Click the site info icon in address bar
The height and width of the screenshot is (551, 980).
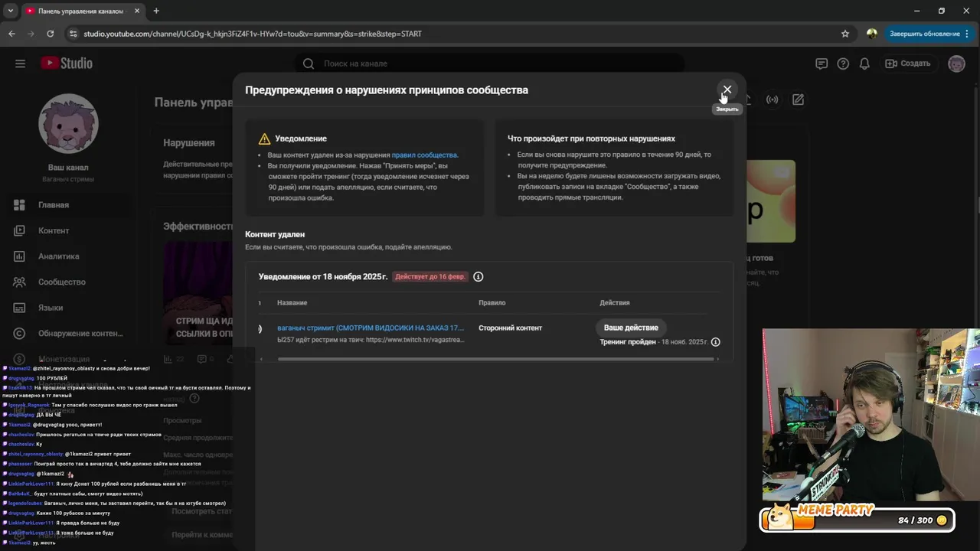[73, 34]
